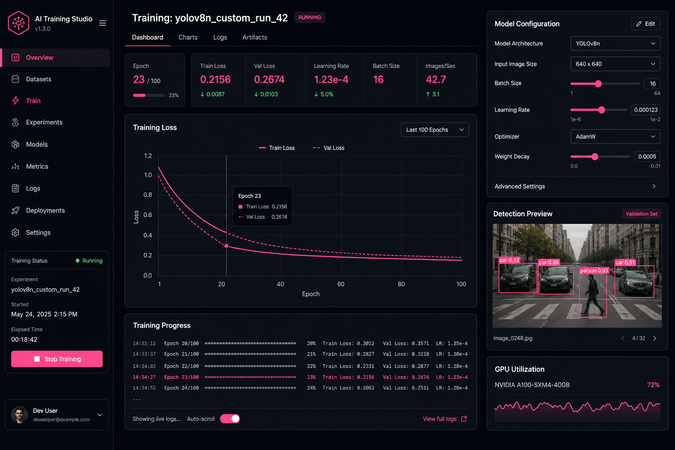Screen dimensions: 675x450
Task: Click the Experiments sidebar icon
Action: (x=15, y=122)
